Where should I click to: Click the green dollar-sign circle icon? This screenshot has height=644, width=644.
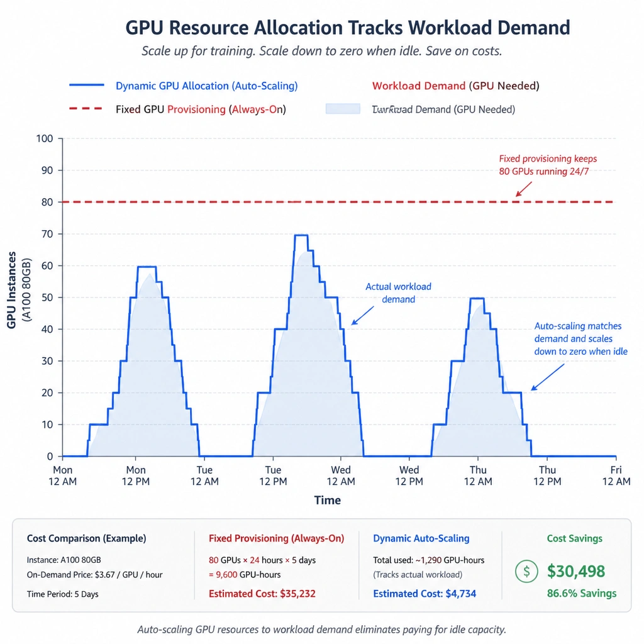526,571
